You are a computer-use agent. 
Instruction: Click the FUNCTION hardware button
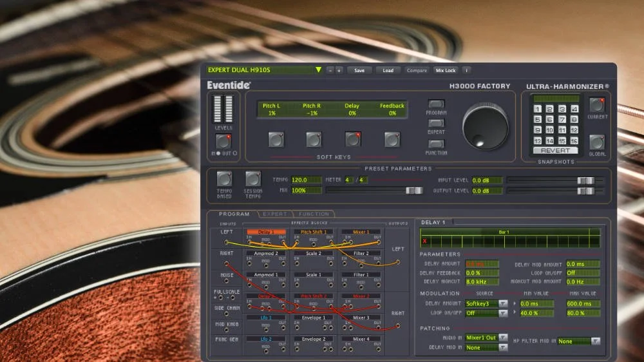(436, 144)
